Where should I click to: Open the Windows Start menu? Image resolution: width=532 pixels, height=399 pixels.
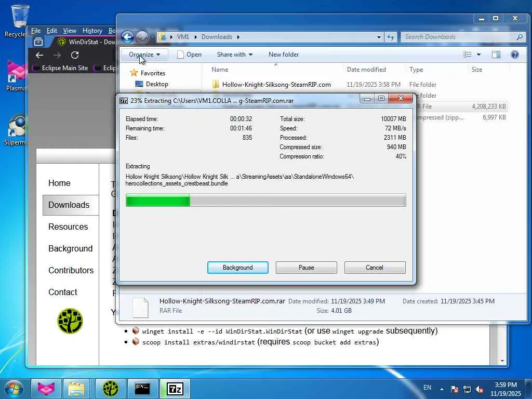(13, 389)
